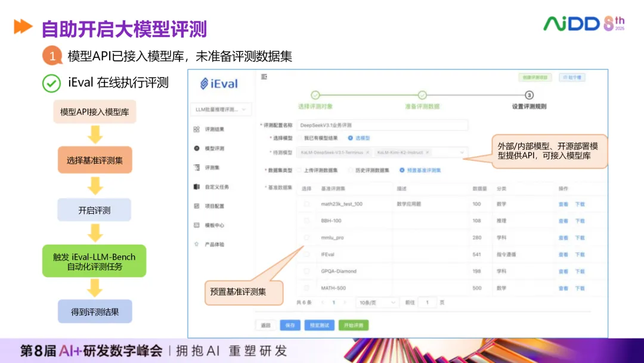Open the 10条/页 page size dropdown
This screenshot has height=363, width=644.
377,303
